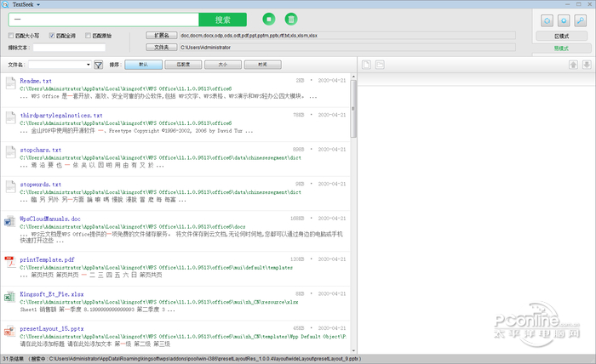Click the main search keyword input box
Viewport: 596px width, 364px height.
tap(103, 20)
